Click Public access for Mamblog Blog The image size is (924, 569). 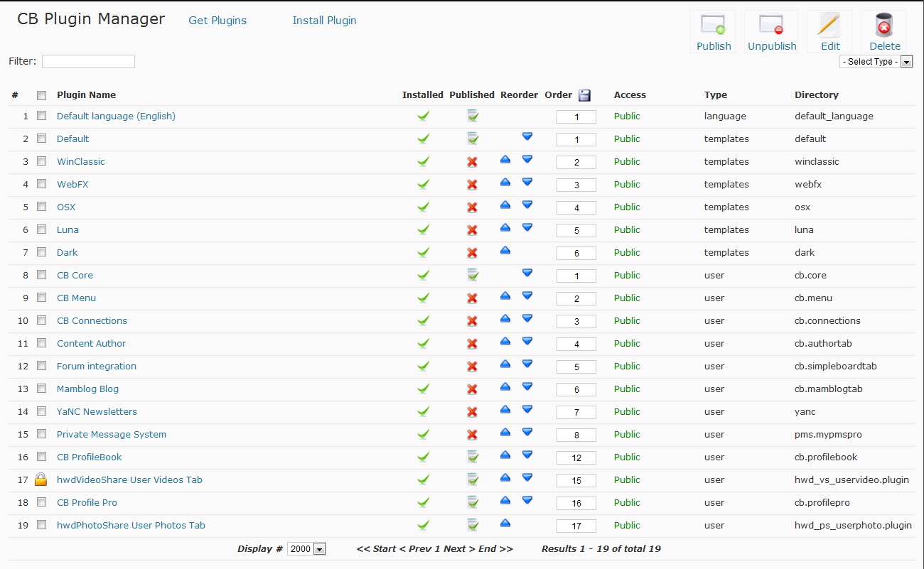(627, 389)
